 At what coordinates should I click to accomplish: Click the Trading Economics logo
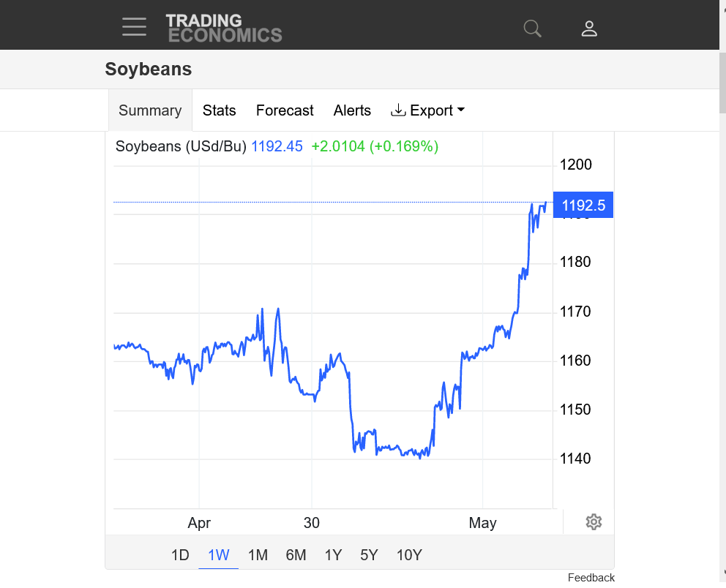223,28
